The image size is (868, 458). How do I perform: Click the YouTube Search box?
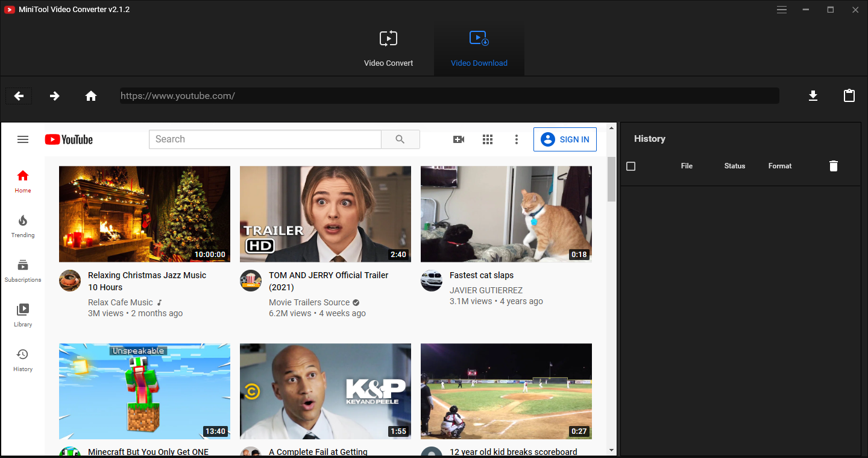265,139
